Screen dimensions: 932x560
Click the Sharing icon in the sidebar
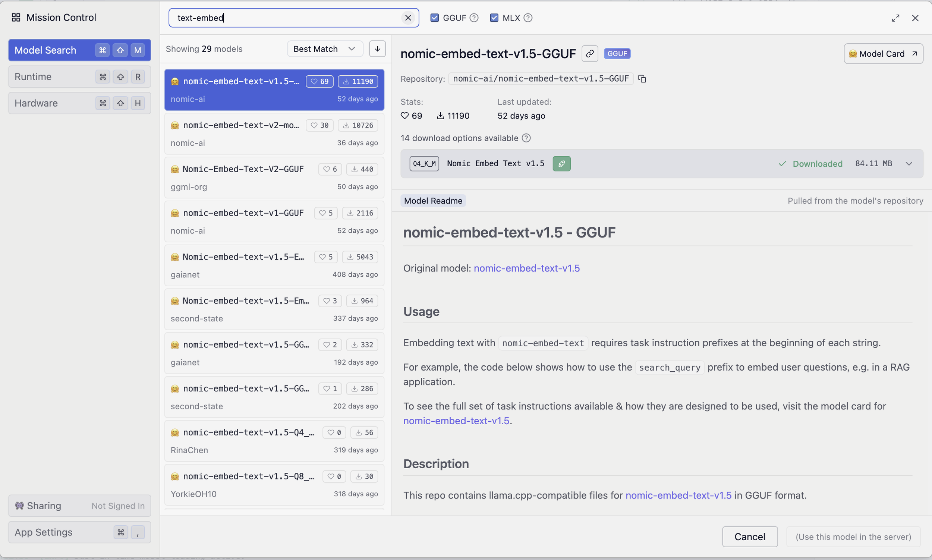(x=19, y=505)
